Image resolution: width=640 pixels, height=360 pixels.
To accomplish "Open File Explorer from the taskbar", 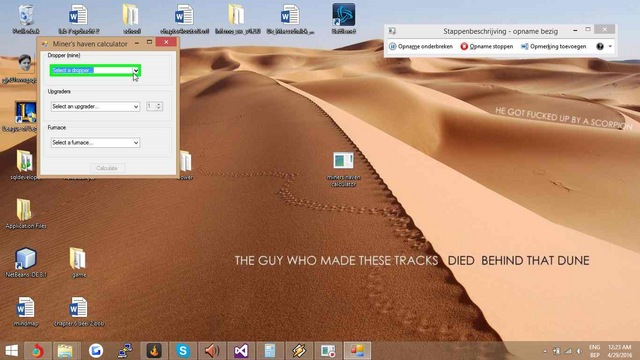I will pyautogui.click(x=65, y=351).
